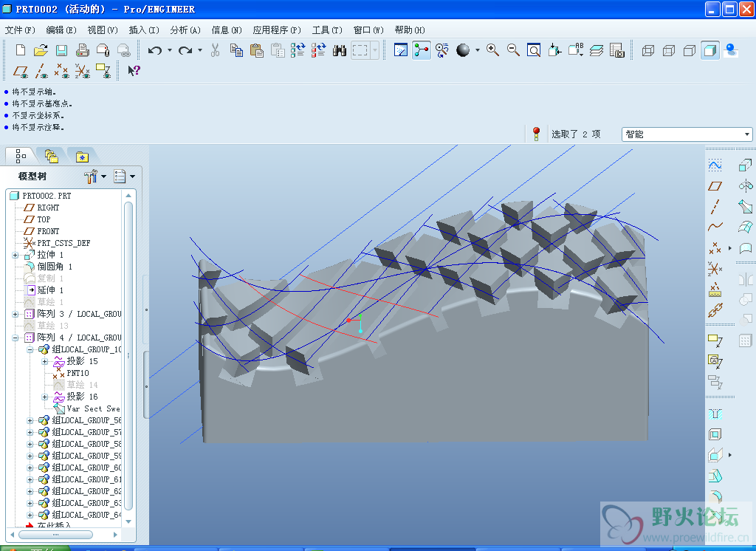This screenshot has width=756, height=551.
Task: Expand the 组LOCAL_GROUP_56 node
Action: (30, 420)
